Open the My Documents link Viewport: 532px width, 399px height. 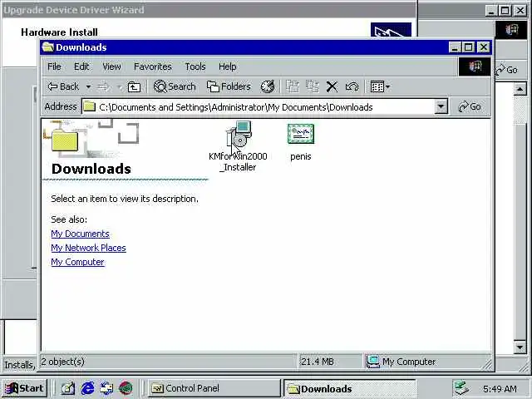(80, 234)
